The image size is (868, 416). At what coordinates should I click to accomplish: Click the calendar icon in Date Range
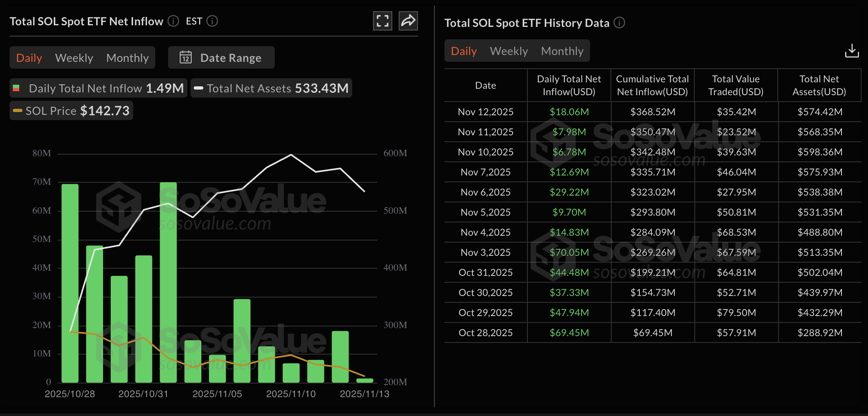(x=186, y=57)
